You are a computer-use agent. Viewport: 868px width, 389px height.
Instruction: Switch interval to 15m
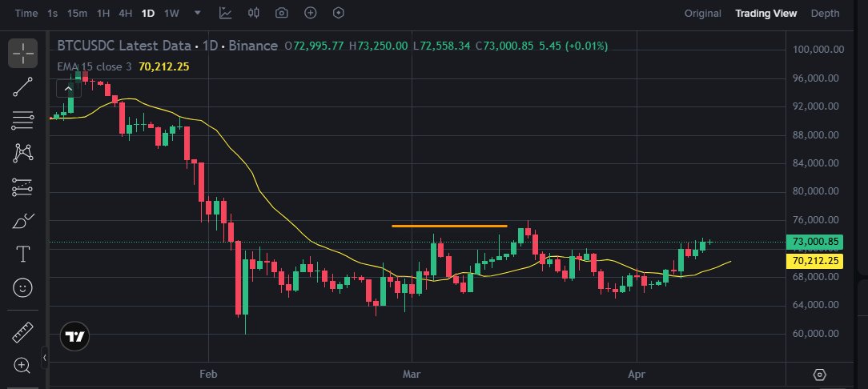click(x=77, y=14)
